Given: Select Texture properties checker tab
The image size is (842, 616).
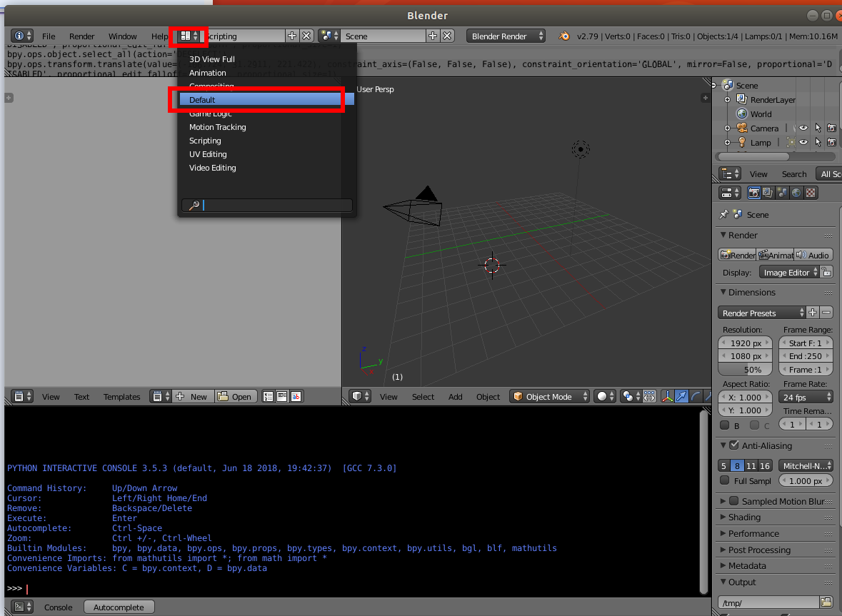Looking at the screenshot, I should pyautogui.click(x=811, y=193).
